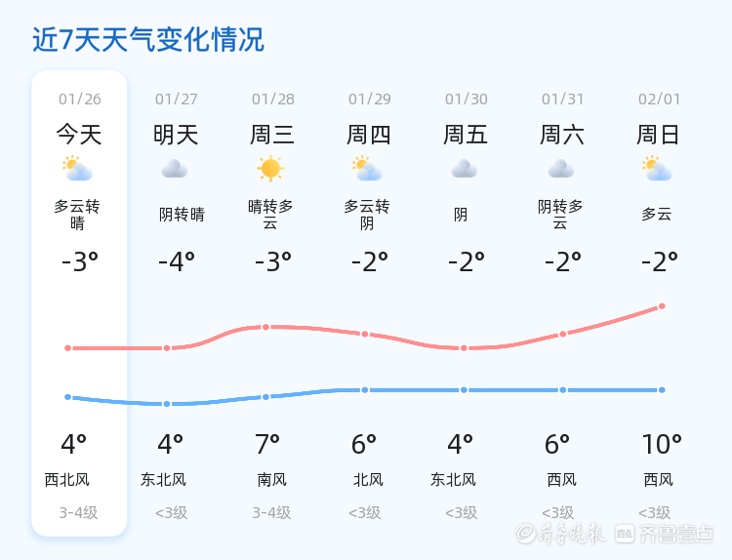
Task: Click the 02/01 date label
Action: point(659,99)
